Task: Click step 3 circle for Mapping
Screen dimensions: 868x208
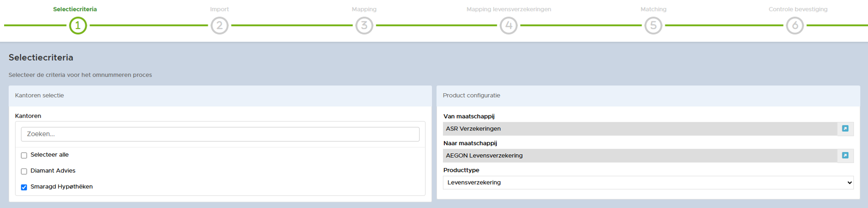Action: point(364,26)
